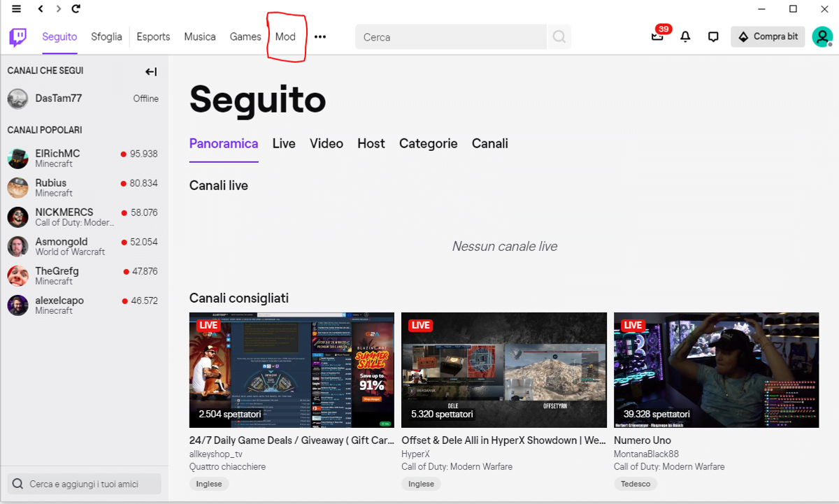Open the Musica navigation link
The image size is (839, 504).
pos(200,37)
